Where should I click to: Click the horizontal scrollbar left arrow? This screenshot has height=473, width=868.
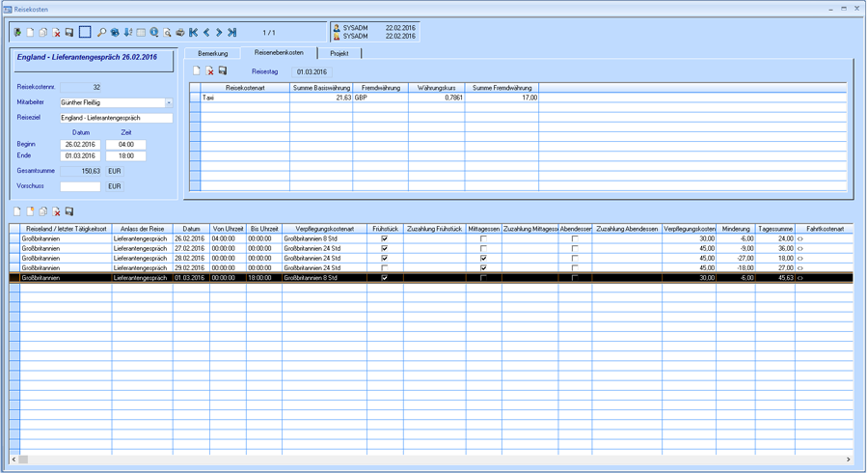click(x=14, y=459)
